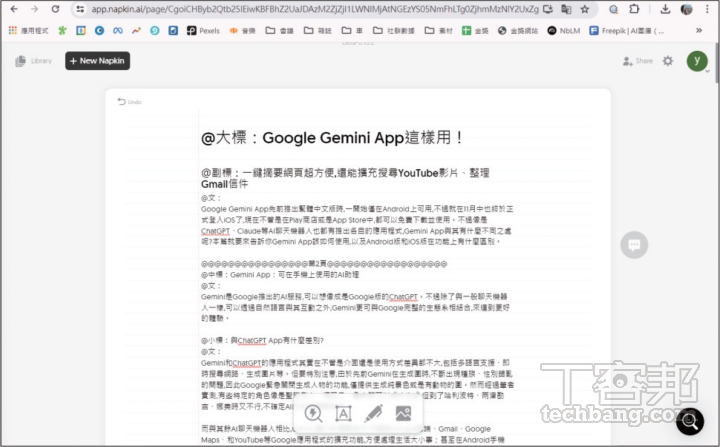The image size is (720, 447).
Task: Open the browser extensions puzzle icon
Action: click(x=634, y=9)
